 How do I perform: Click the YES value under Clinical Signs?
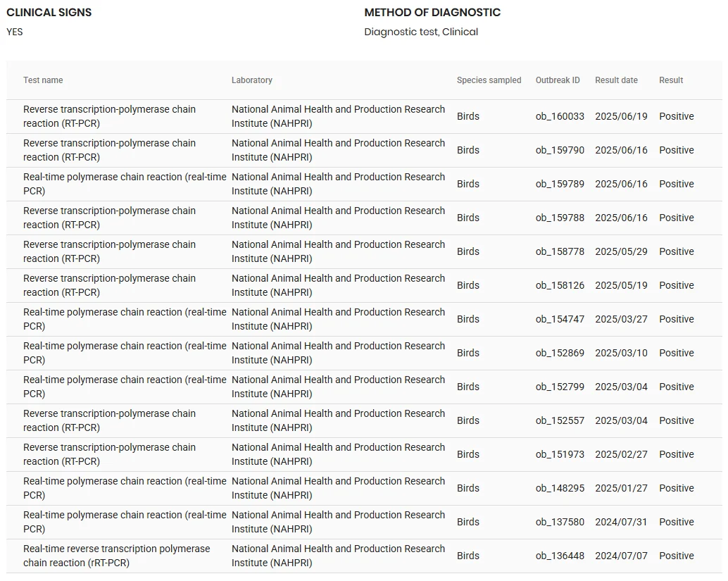pyautogui.click(x=14, y=32)
